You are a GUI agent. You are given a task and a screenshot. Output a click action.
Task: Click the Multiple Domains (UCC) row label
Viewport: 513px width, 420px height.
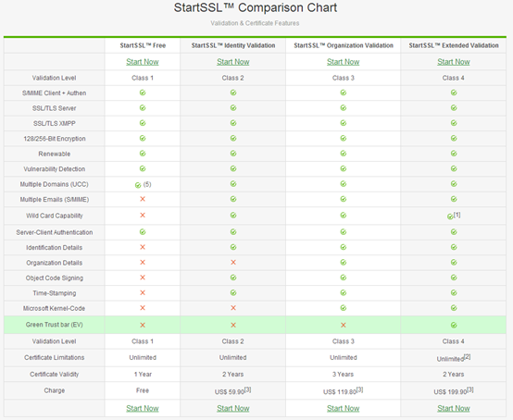coord(55,184)
